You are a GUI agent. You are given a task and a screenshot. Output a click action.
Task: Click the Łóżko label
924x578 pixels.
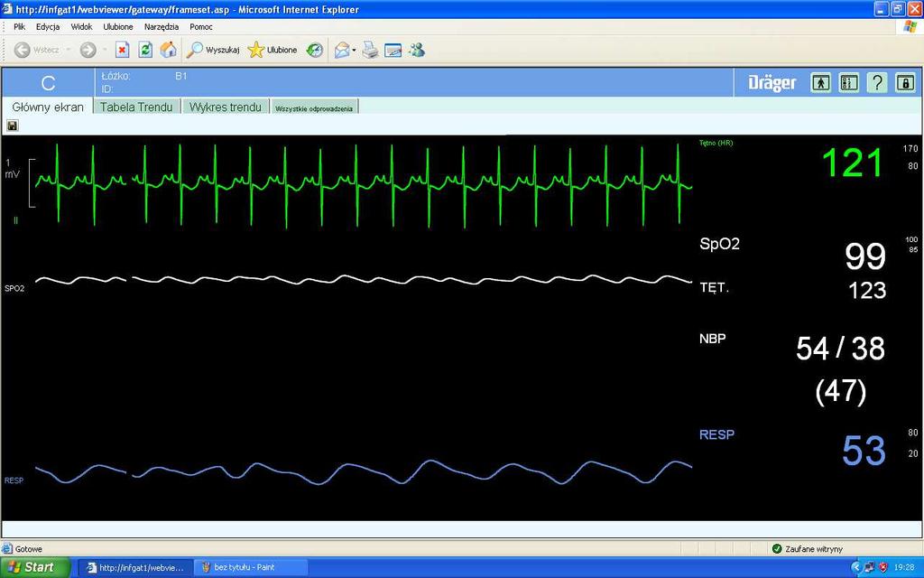[116, 76]
